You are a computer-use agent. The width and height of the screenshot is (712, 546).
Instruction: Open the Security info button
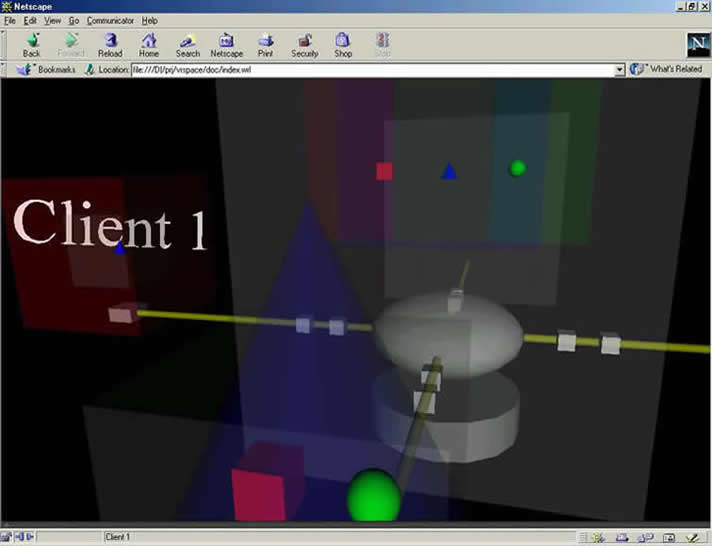pos(304,44)
